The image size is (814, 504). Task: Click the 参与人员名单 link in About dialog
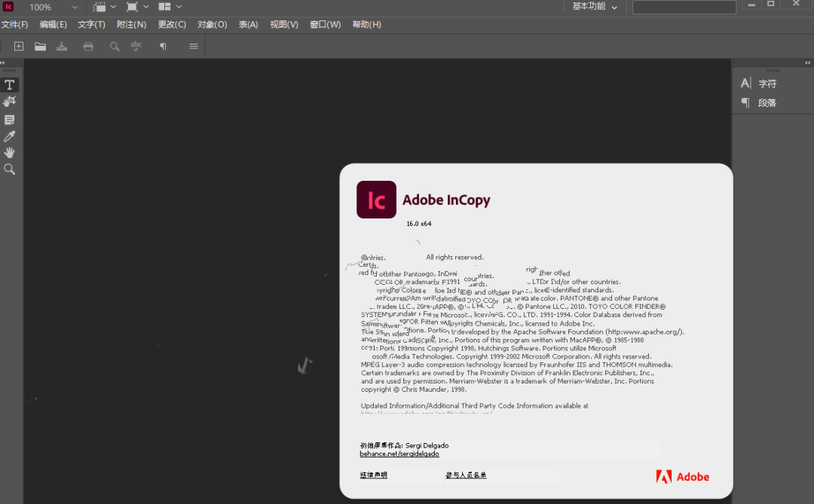[x=466, y=475]
